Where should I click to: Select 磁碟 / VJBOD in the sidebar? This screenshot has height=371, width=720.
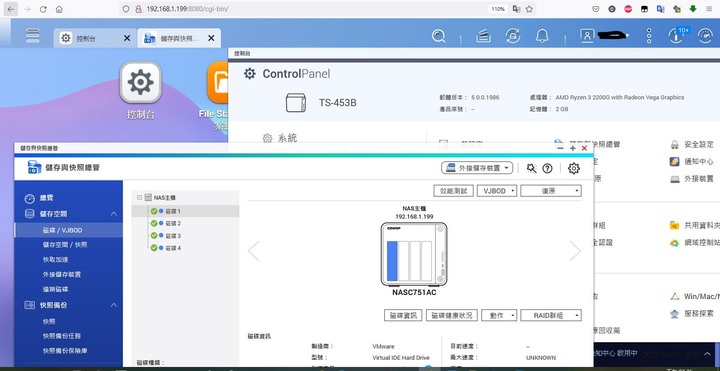coord(69,230)
